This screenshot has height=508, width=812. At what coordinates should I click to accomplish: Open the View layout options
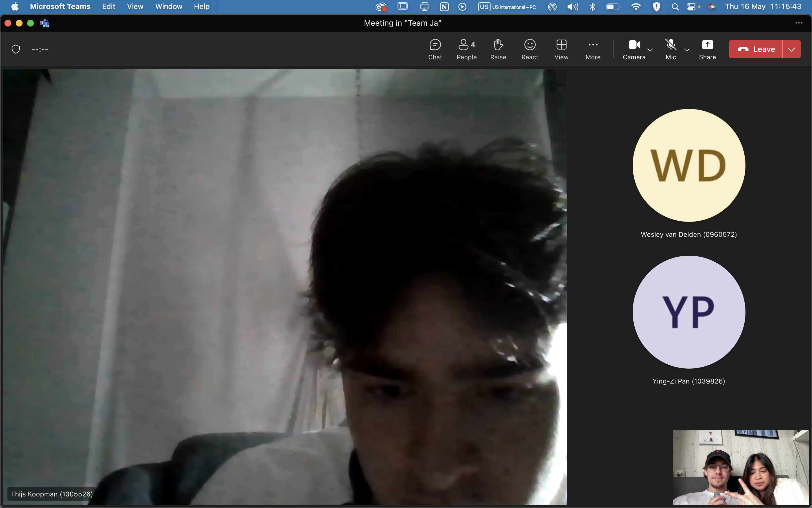point(561,49)
